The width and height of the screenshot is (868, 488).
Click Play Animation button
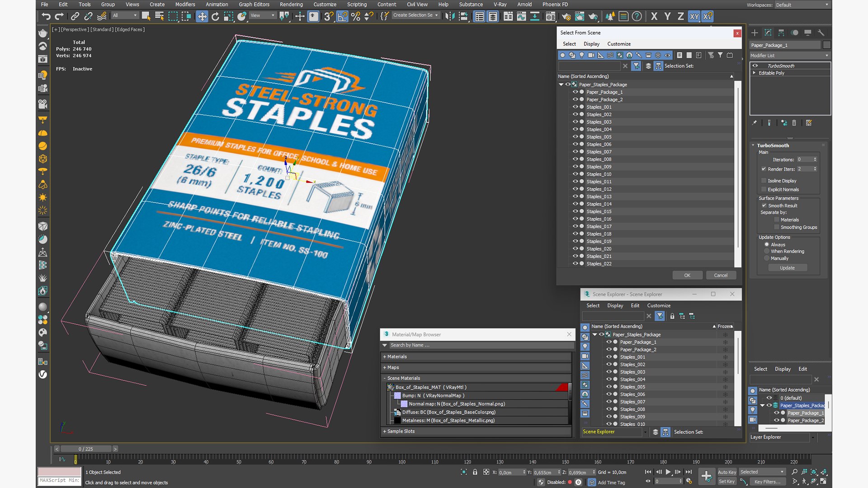[668, 472]
